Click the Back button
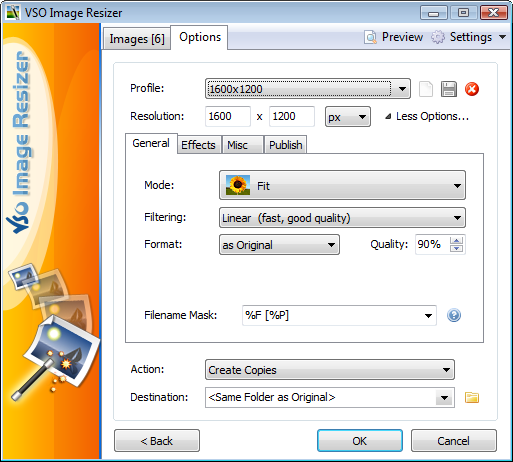The height and width of the screenshot is (462, 513). 157,441
